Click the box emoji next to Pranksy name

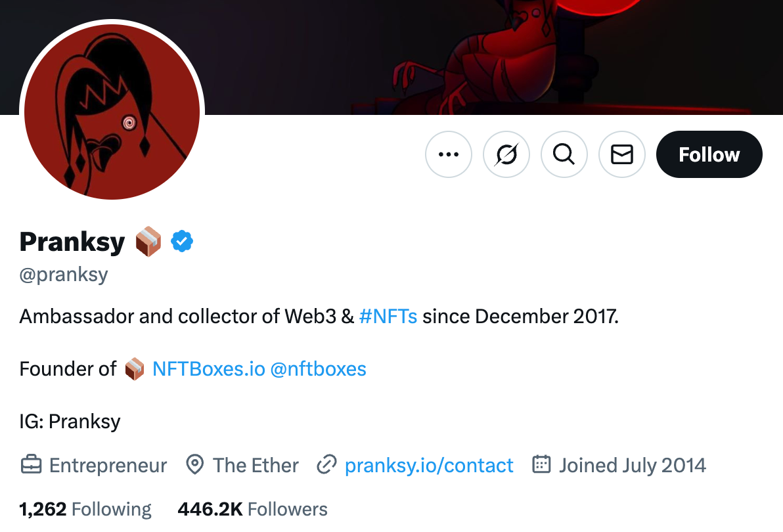pos(148,242)
